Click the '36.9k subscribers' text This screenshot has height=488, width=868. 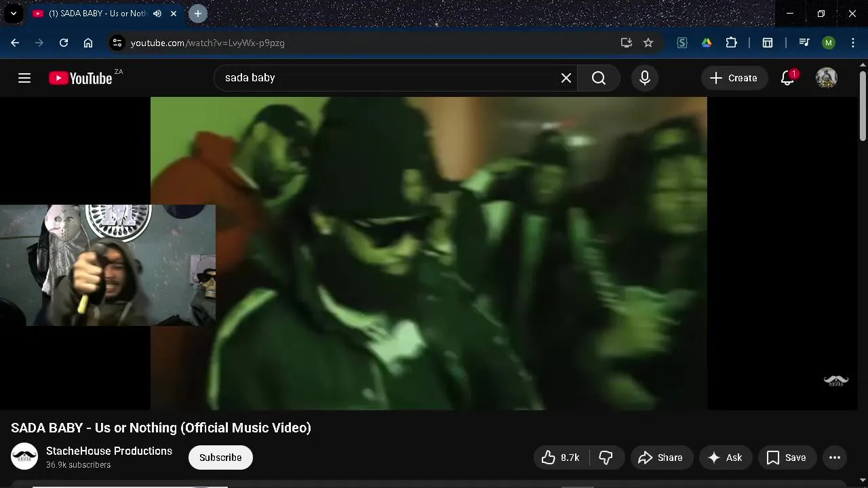[x=78, y=465]
